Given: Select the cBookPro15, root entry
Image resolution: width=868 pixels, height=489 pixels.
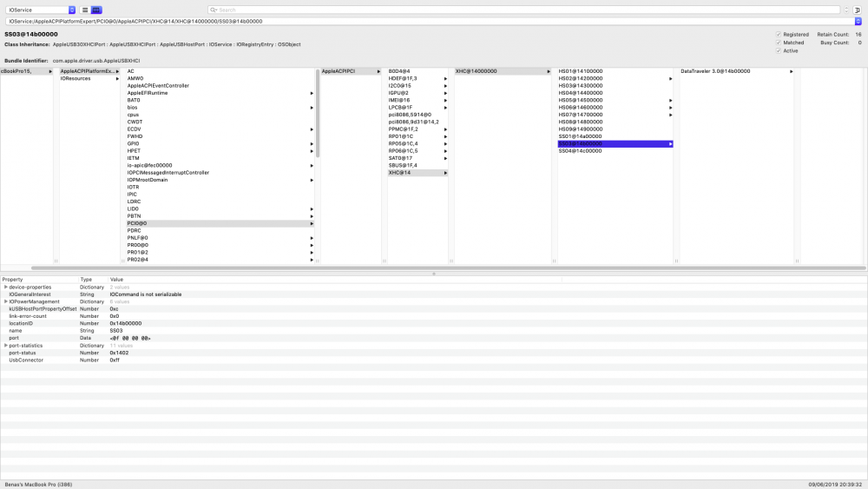Looking at the screenshot, I should coord(27,71).
